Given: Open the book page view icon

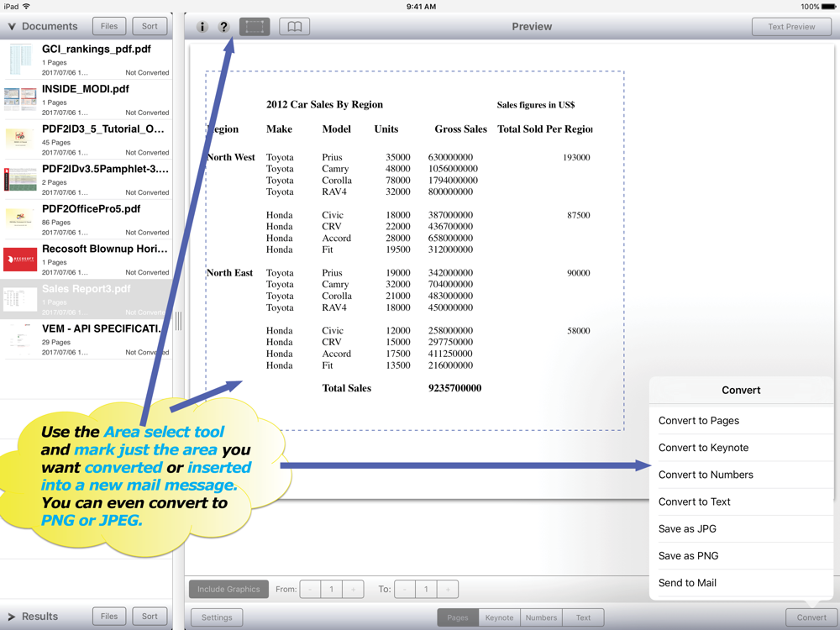Looking at the screenshot, I should (x=295, y=27).
